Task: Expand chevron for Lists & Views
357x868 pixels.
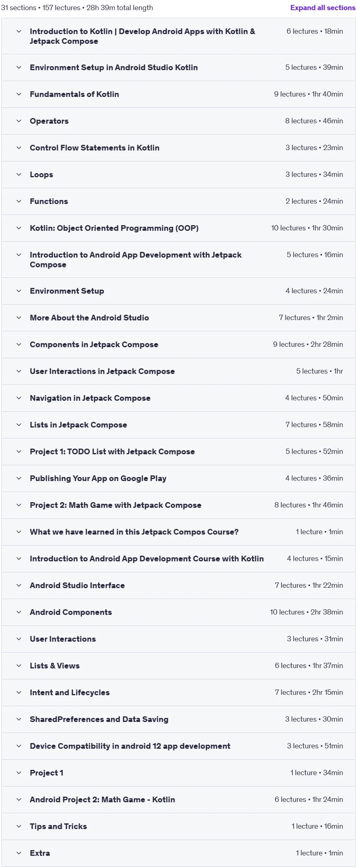Action: coord(19,666)
